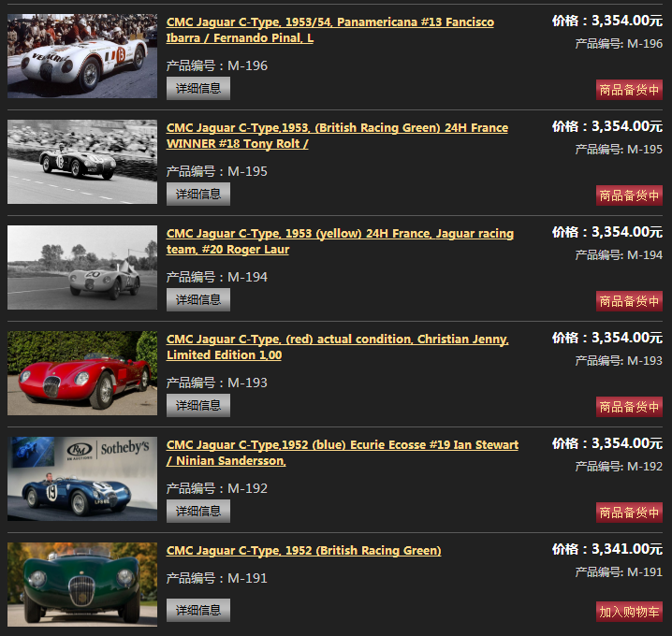Click 商品备货中 button for M-196
Screen dimensions: 672x636
pos(629,90)
